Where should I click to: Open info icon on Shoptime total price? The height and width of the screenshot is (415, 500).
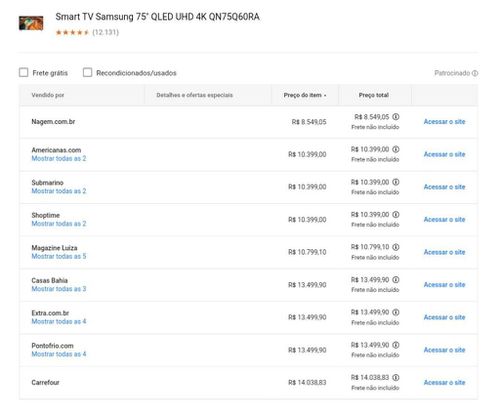pyautogui.click(x=396, y=214)
